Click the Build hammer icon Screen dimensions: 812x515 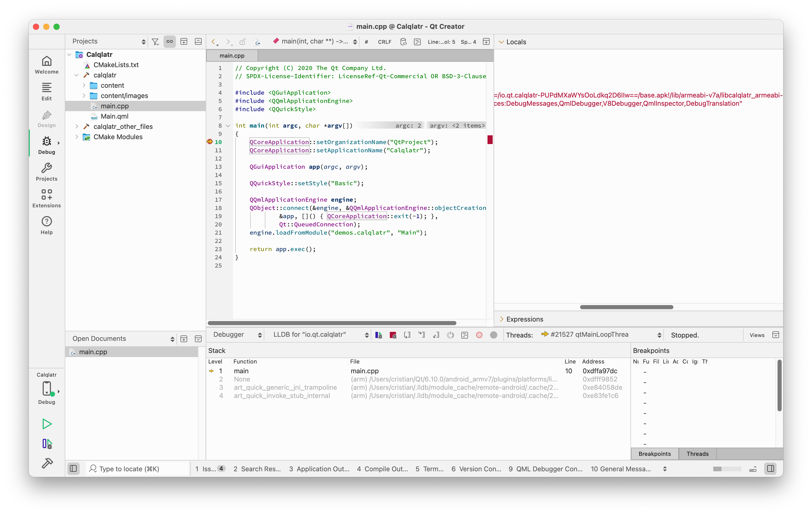tap(47, 463)
